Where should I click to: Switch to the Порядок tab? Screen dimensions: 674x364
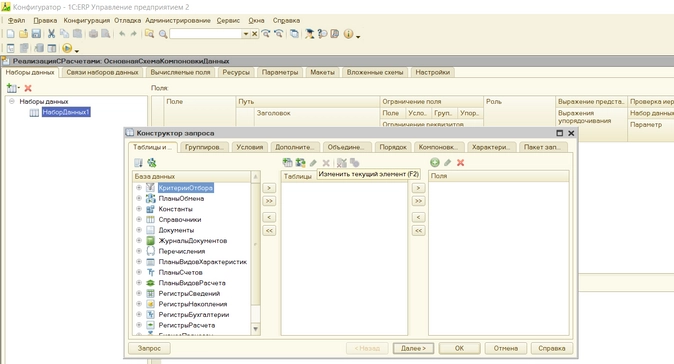pyautogui.click(x=393, y=147)
